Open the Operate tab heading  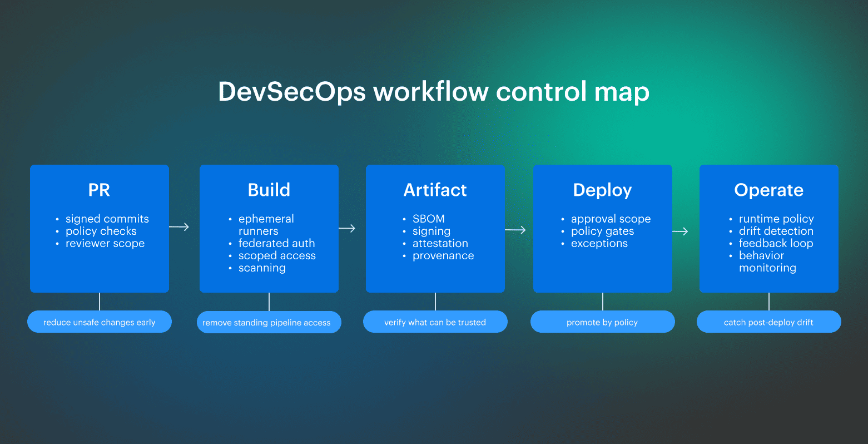click(x=768, y=190)
